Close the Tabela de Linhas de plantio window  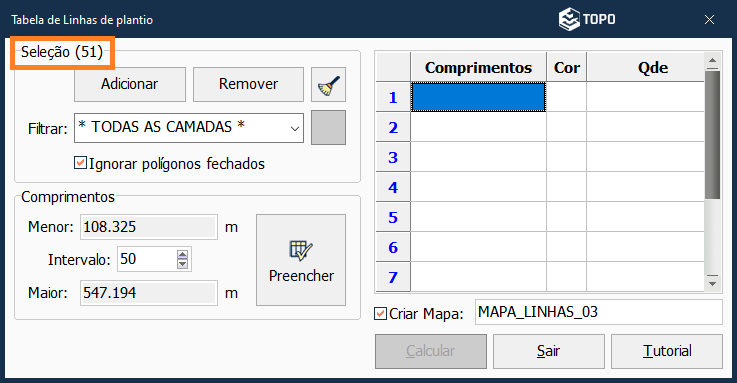[709, 19]
